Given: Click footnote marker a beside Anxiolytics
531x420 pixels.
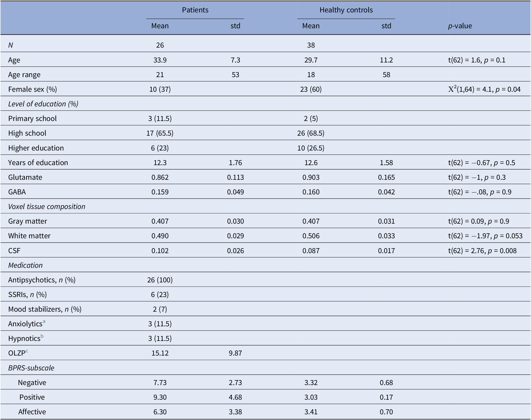Looking at the screenshot, I should tap(44, 322).
